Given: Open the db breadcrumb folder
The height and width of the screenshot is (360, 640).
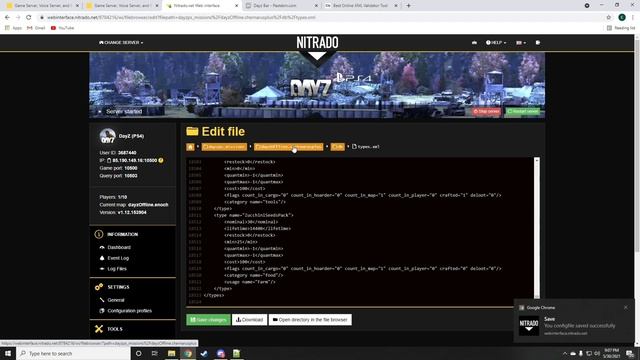Looking at the screenshot, I should click(x=338, y=147).
